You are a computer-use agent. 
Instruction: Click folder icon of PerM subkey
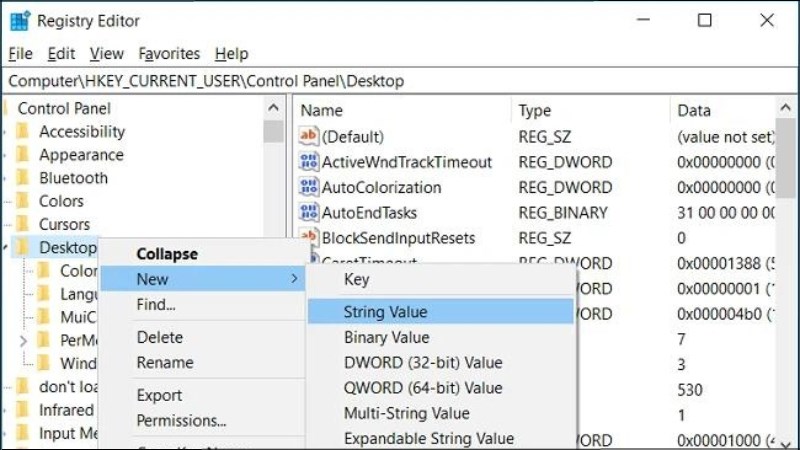click(44, 340)
